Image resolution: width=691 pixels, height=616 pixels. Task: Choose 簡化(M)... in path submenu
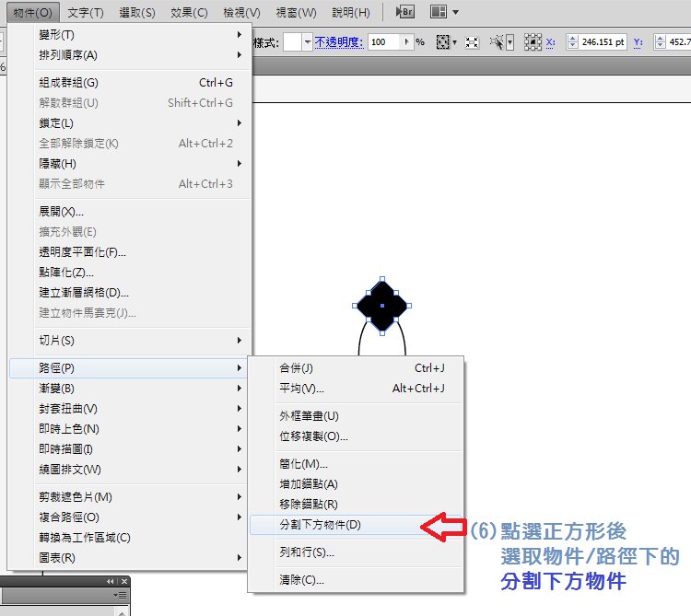pos(356,464)
